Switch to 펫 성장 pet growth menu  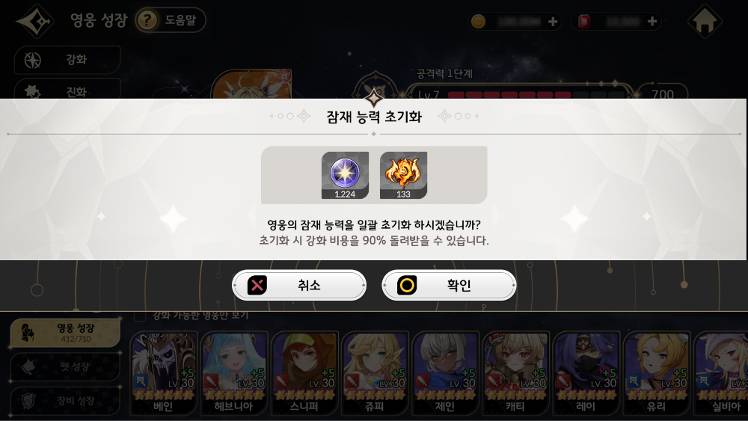pyautogui.click(x=65, y=367)
